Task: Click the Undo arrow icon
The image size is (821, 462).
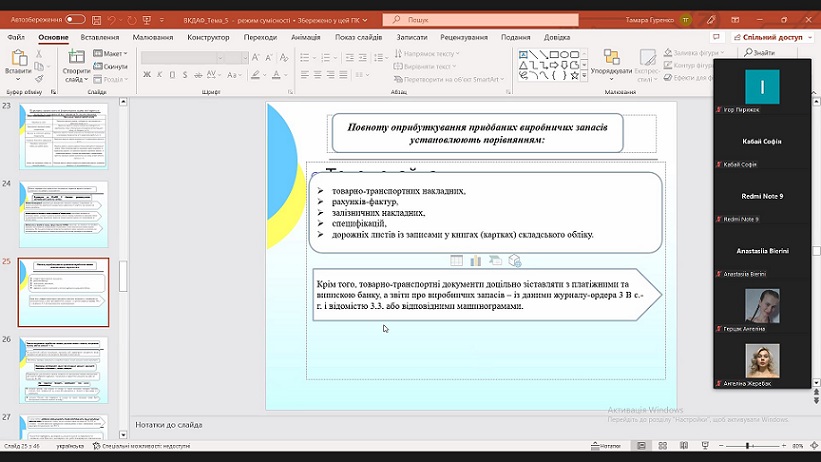Action: coord(111,20)
